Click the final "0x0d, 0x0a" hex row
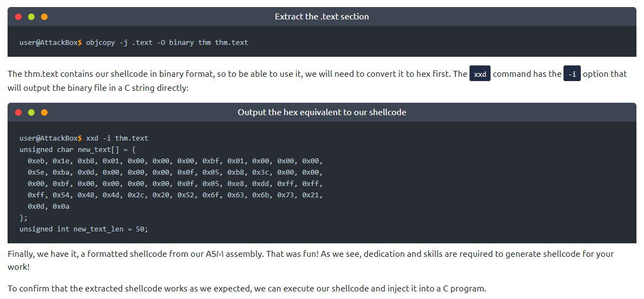The height and width of the screenshot is (299, 644). pos(49,206)
